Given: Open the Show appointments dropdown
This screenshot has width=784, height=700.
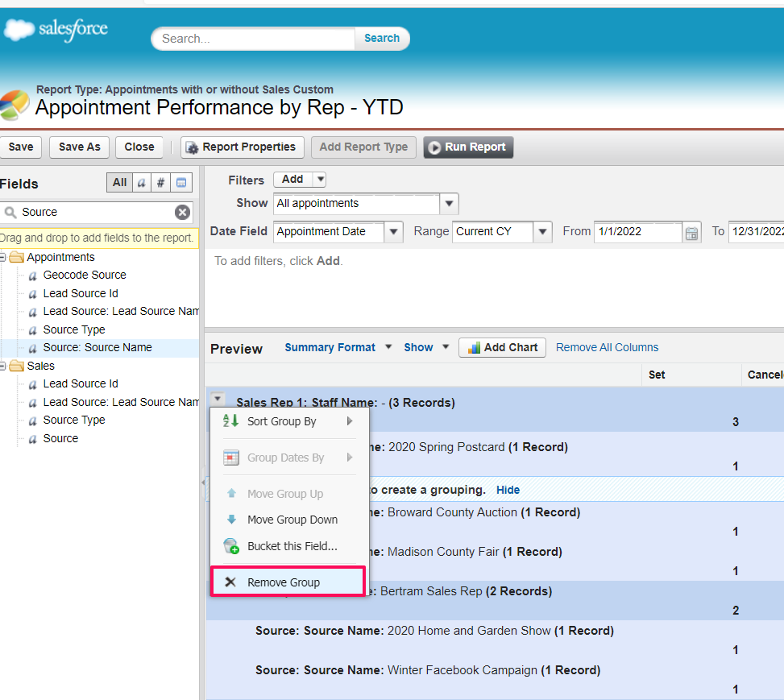Looking at the screenshot, I should (x=449, y=204).
